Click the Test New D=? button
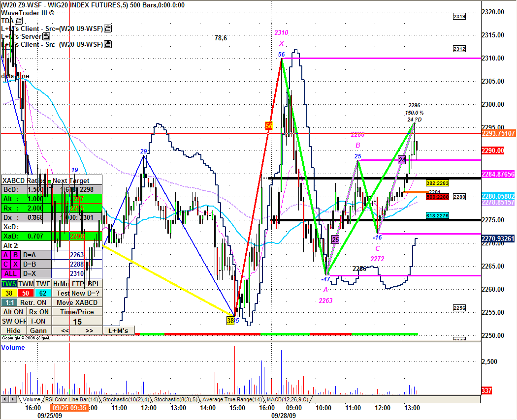 click(x=77, y=293)
